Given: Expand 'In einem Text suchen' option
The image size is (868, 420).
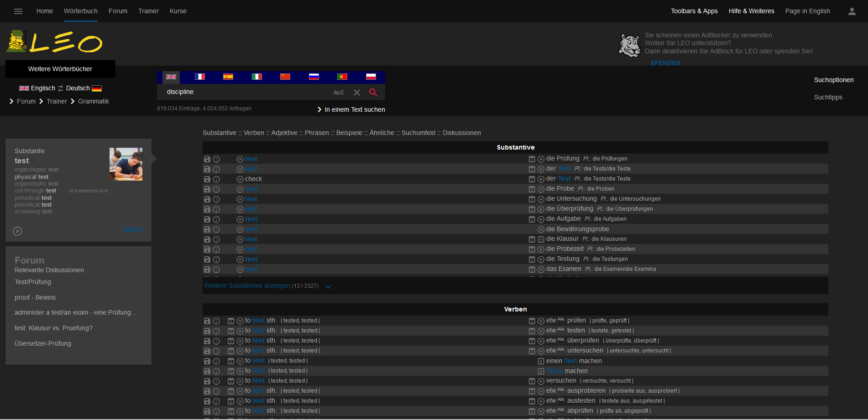Looking at the screenshot, I should [351, 109].
